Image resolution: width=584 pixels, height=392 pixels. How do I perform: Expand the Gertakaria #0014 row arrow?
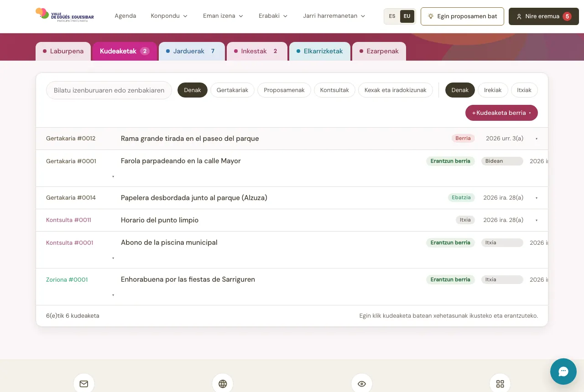[x=537, y=198]
